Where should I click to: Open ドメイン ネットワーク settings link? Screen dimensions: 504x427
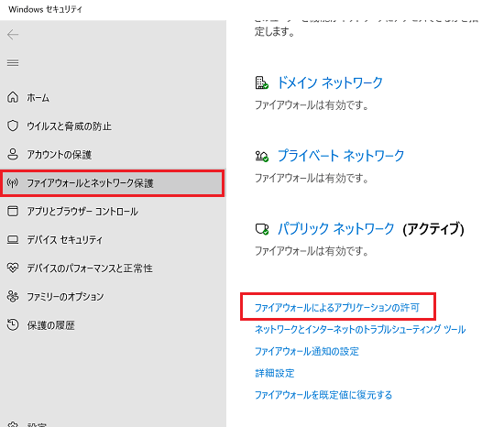(330, 82)
